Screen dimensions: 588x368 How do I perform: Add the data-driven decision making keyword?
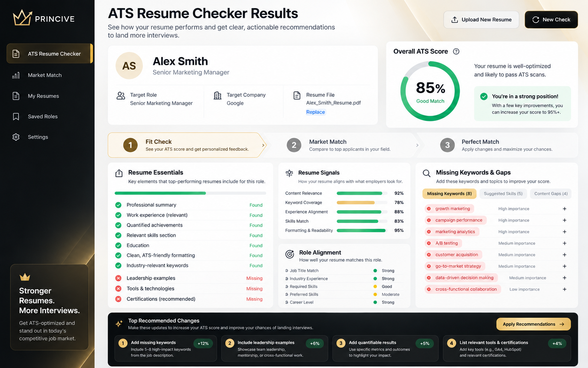pos(565,278)
